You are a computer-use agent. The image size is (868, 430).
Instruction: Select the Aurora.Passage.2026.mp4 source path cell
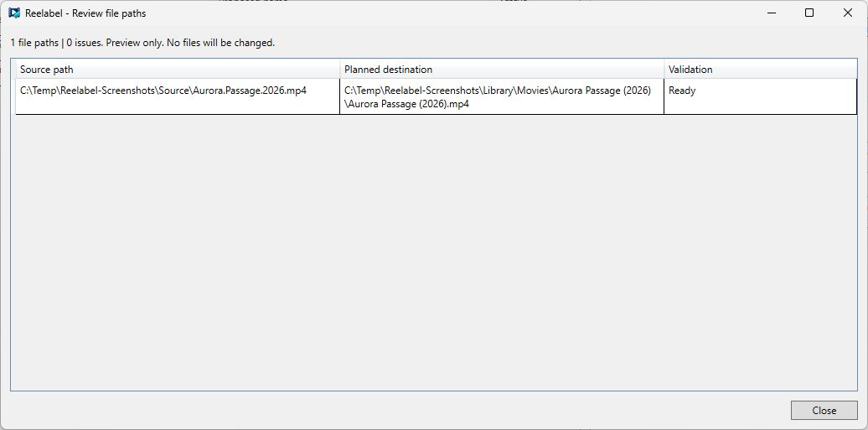pyautogui.click(x=178, y=97)
